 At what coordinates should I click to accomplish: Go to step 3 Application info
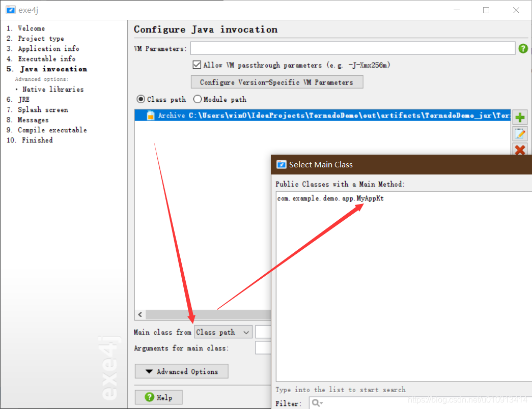pyautogui.click(x=43, y=48)
